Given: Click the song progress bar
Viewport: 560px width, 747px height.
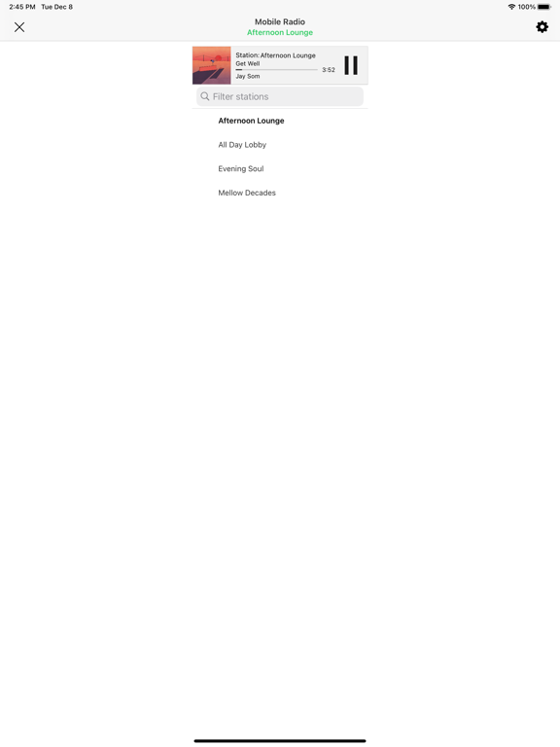Looking at the screenshot, I should point(277,70).
